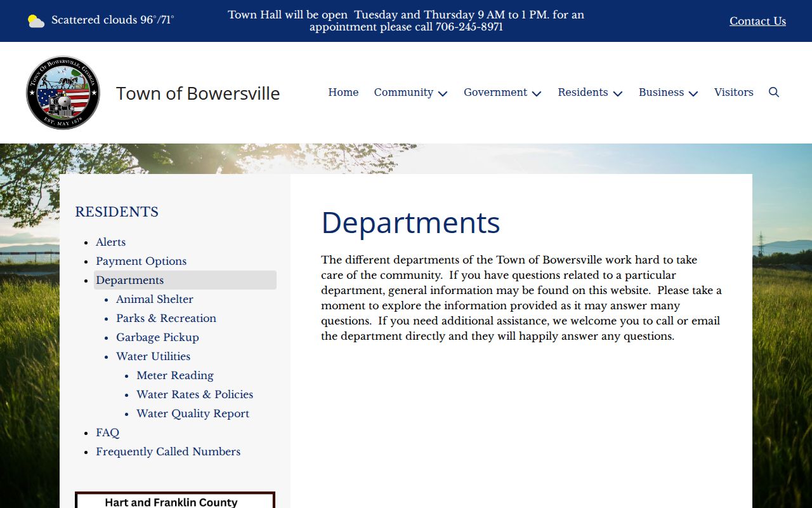Open the Residents nav label
The width and height of the screenshot is (812, 508).
click(583, 92)
